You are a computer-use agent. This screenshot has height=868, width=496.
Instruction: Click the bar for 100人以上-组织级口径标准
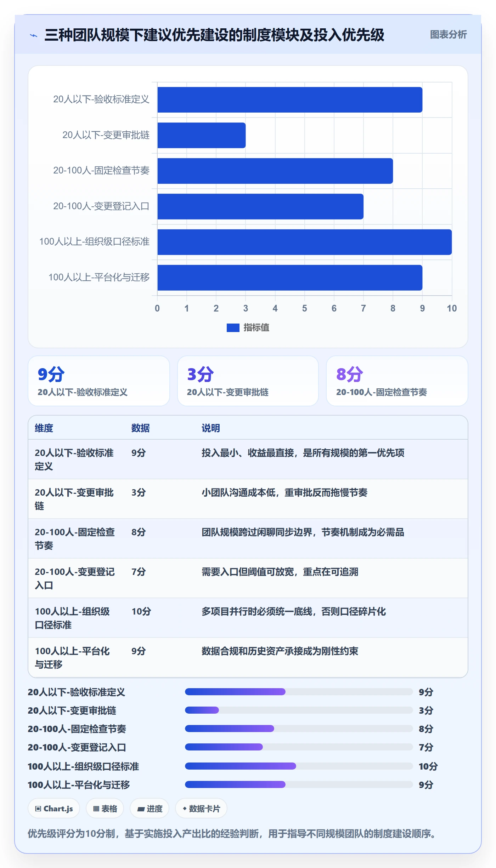click(x=305, y=242)
